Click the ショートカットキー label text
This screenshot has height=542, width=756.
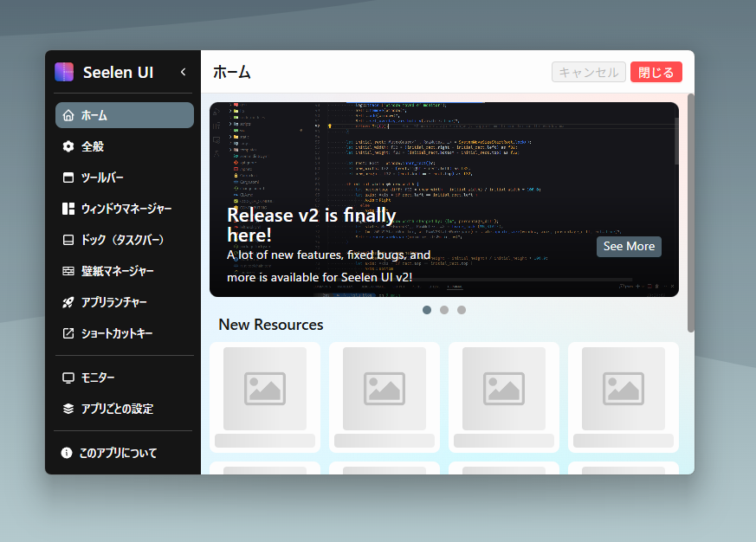tap(117, 333)
